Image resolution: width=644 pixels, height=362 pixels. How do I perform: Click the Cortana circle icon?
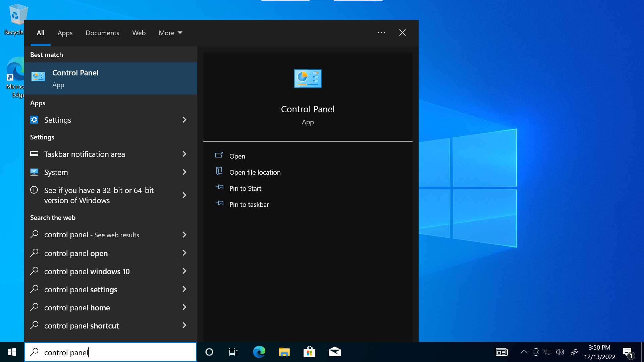click(209, 352)
